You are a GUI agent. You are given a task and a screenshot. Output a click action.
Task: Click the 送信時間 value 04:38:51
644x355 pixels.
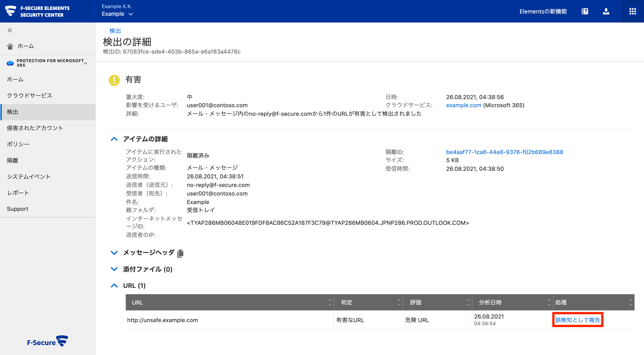215,177
